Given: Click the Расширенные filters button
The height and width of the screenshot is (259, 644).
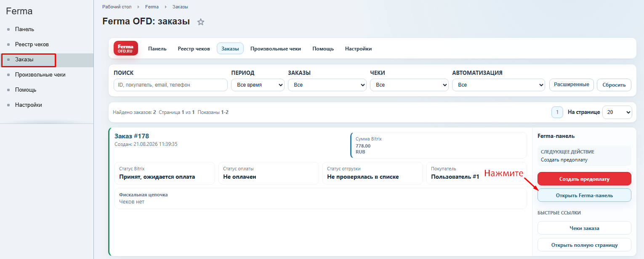Looking at the screenshot, I should [x=572, y=85].
